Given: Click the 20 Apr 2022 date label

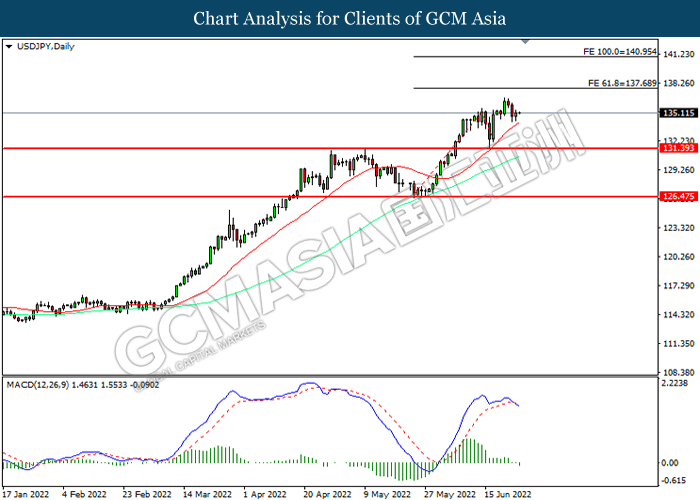Looking at the screenshot, I should point(327,494).
